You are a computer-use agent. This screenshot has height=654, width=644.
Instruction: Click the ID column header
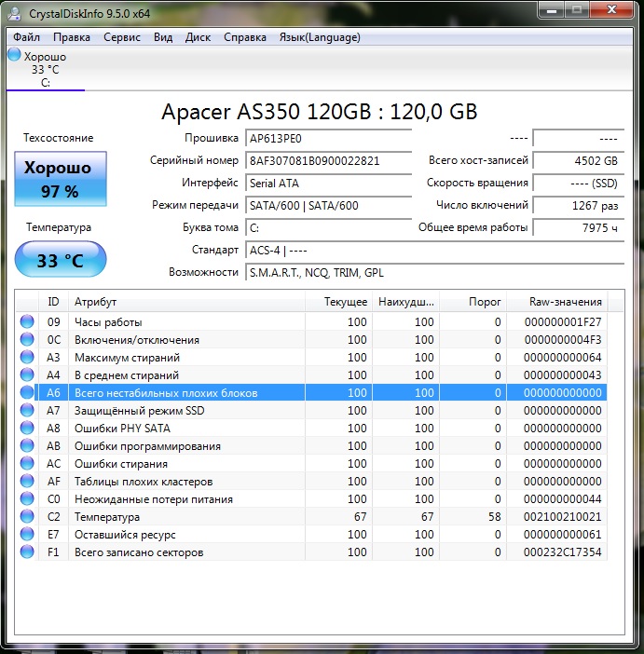[53, 302]
